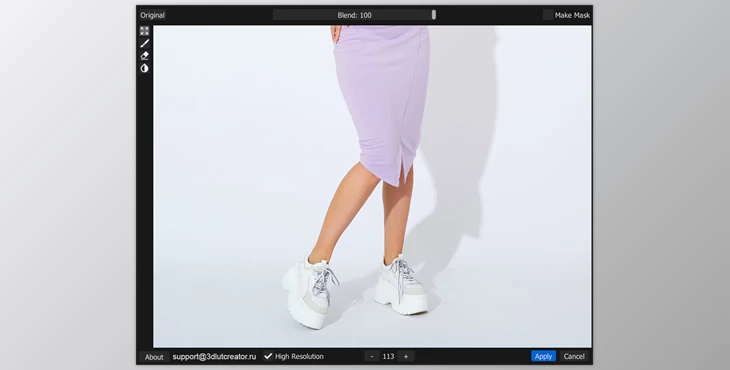Image resolution: width=730 pixels, height=370 pixels.
Task: Select the eraser tool
Action: 144,56
